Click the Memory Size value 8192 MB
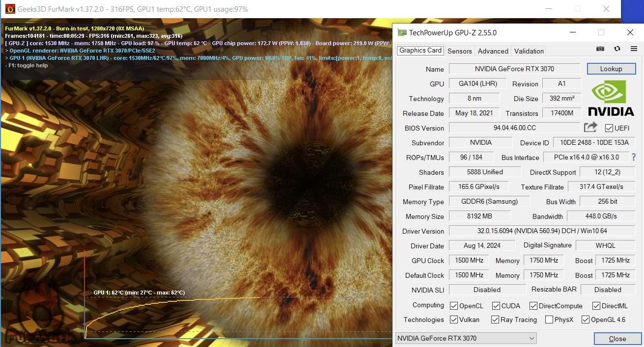644x347 pixels. 479,216
